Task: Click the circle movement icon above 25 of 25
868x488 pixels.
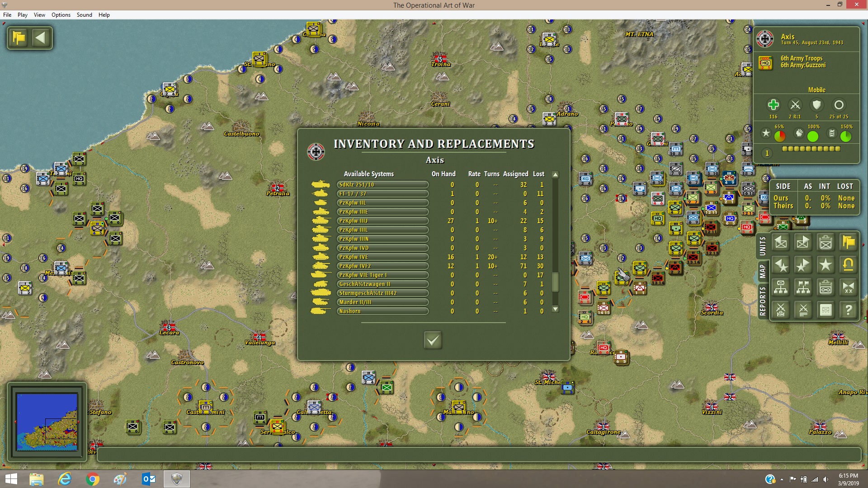Action: (x=839, y=105)
